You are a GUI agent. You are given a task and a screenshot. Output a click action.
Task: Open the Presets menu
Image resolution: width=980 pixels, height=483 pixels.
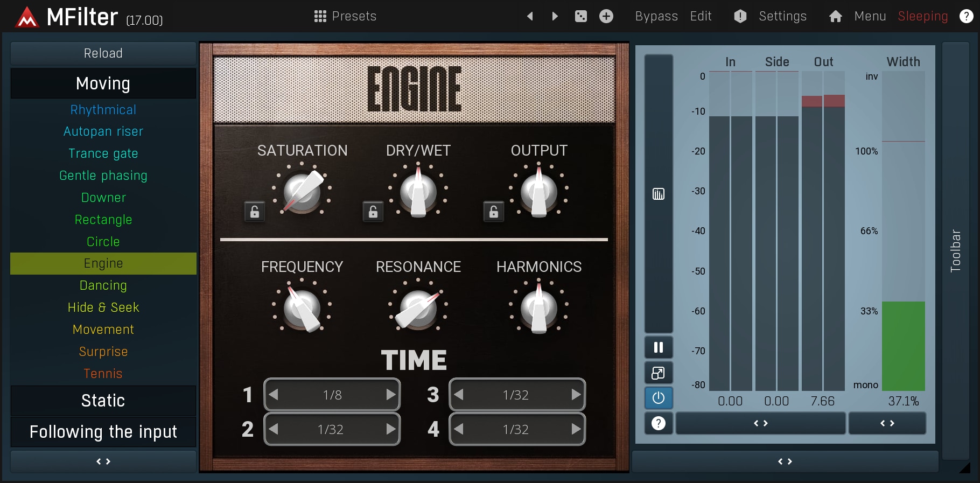coord(345,16)
